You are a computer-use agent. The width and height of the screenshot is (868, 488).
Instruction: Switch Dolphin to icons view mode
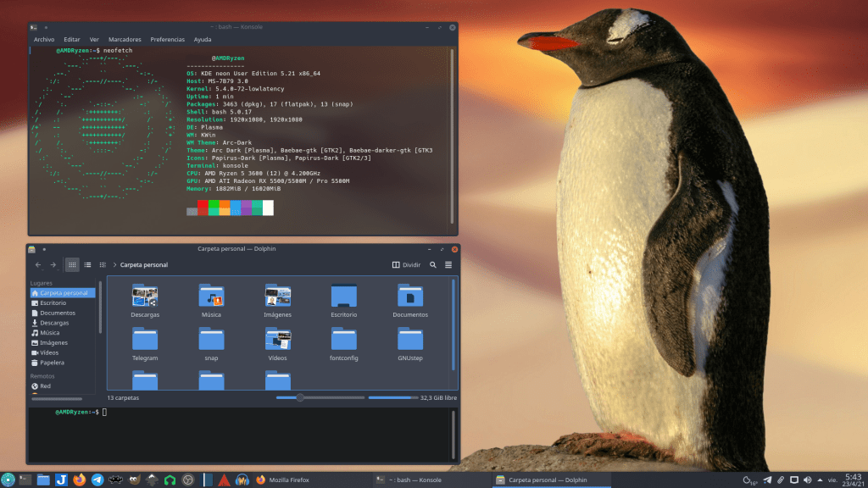pyautogui.click(x=73, y=264)
